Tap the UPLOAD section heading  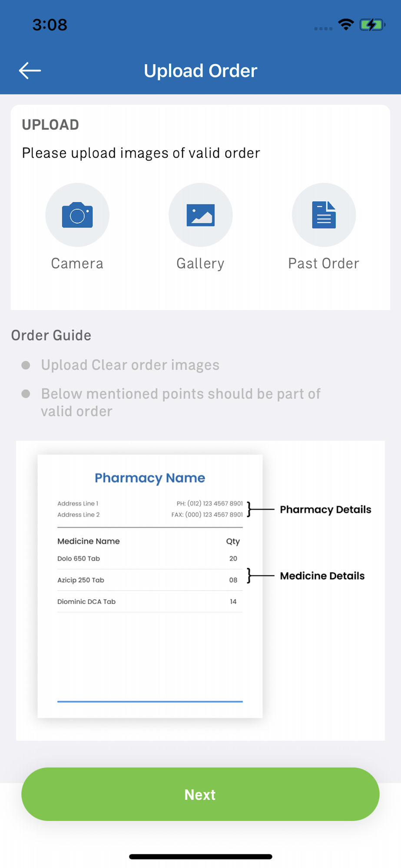tap(50, 125)
